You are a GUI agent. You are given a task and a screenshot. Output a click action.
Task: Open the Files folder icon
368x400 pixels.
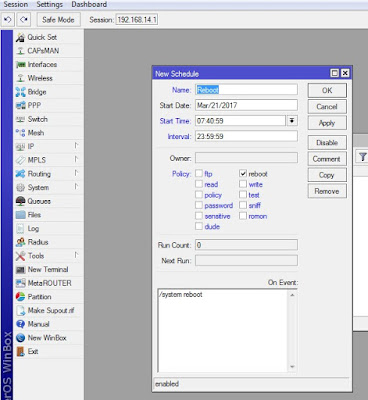point(20,215)
